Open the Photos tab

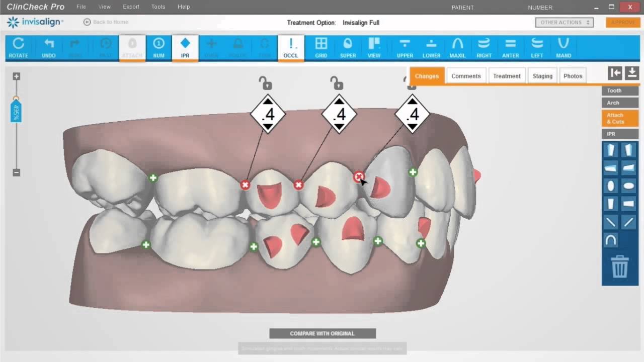[573, 76]
